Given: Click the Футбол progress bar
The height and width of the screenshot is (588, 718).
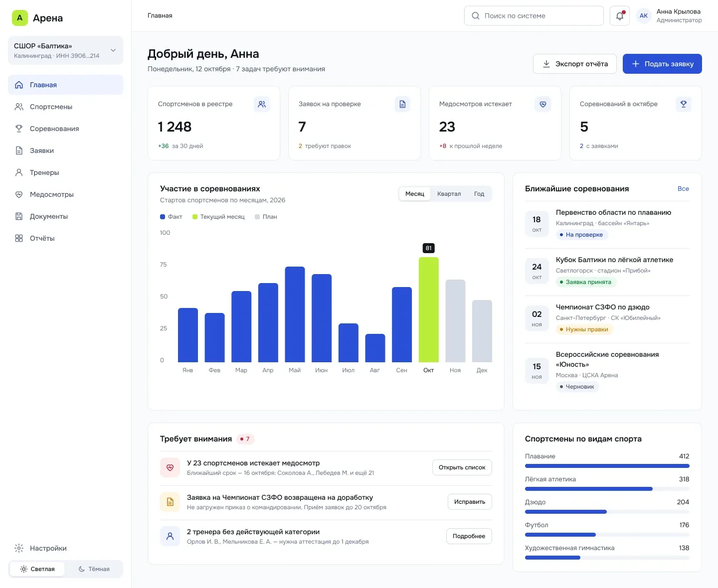Looking at the screenshot, I should [x=607, y=535].
